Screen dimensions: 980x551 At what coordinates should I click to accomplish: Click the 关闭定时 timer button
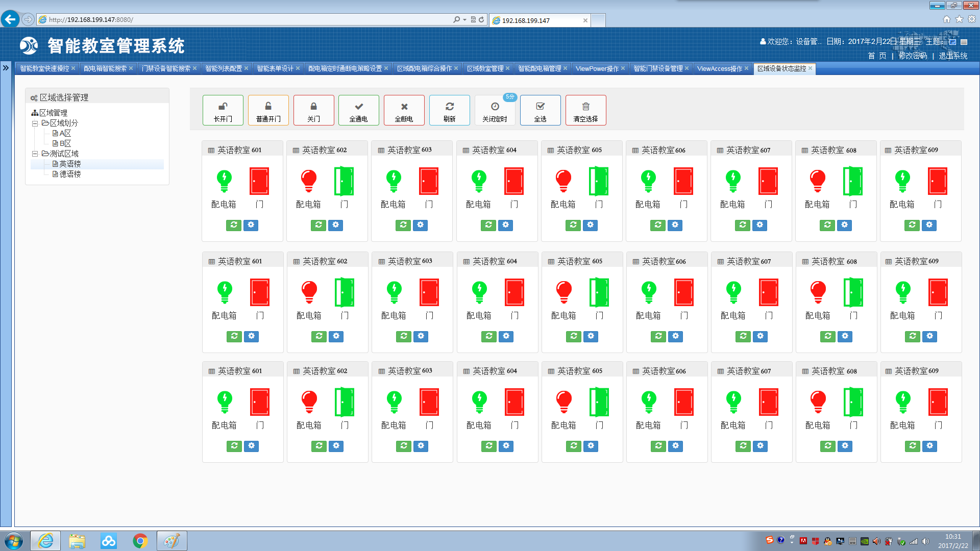tap(495, 110)
